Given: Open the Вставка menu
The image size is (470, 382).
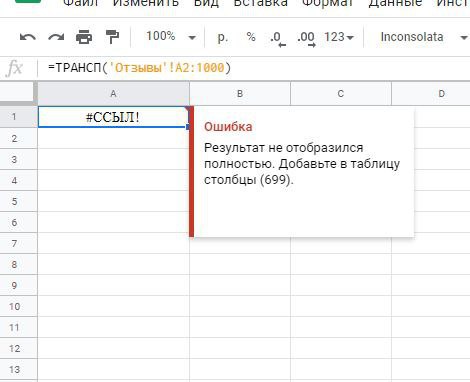Looking at the screenshot, I should click(260, 3).
